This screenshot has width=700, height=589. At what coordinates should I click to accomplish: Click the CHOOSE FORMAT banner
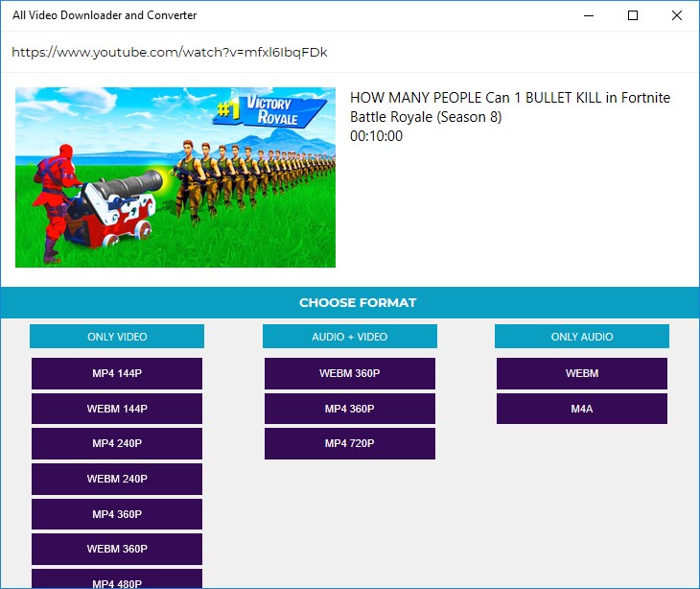tap(350, 302)
